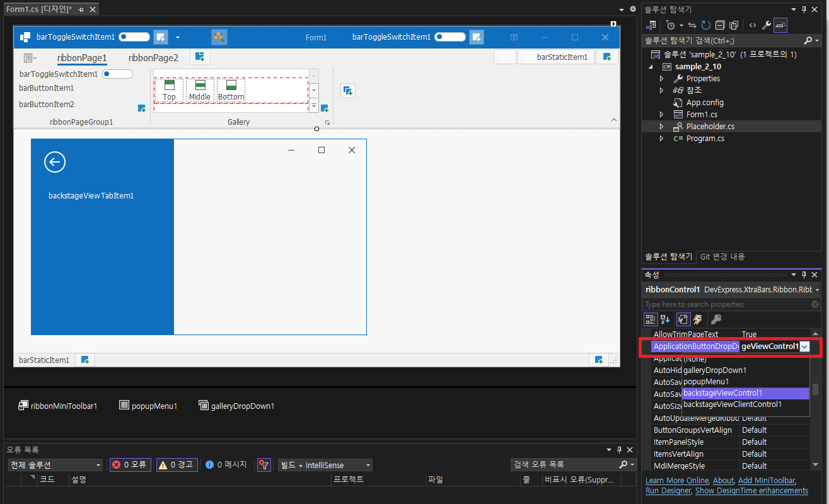Click add icon beside status bar barStaticItem1
The height and width of the screenshot is (504, 829).
pos(85,360)
